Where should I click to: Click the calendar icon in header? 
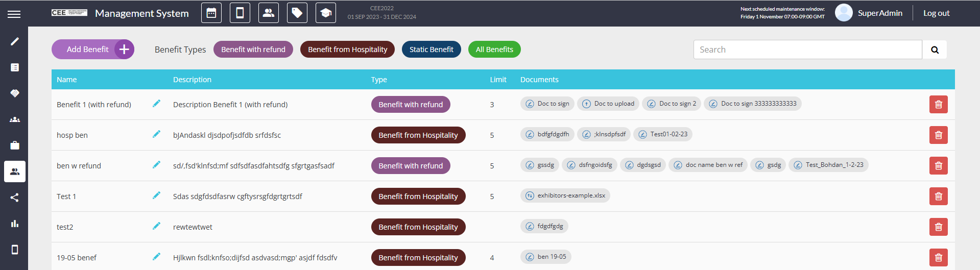(211, 13)
